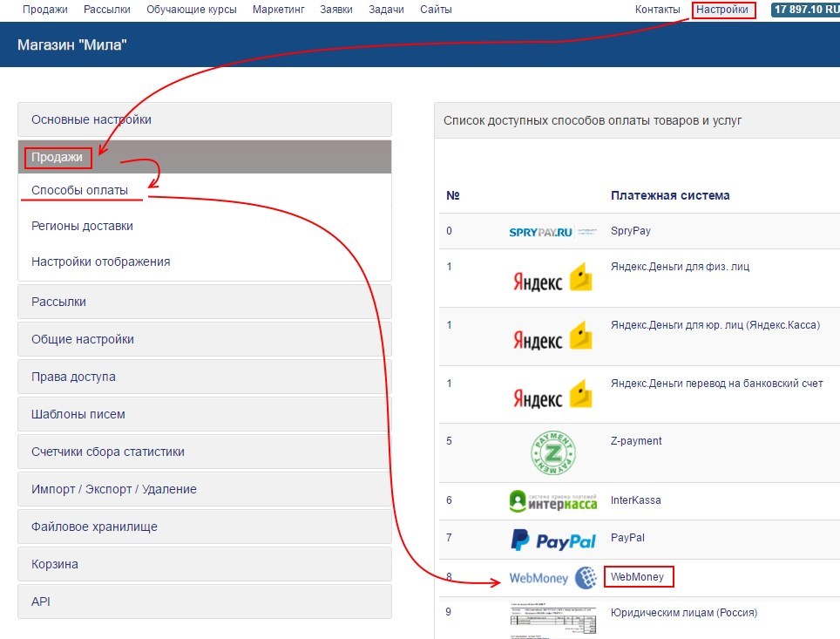The image size is (840, 639).
Task: Select Яндекс.Деньги для юр. лиц (Яндекс.Касса)
Action: [x=715, y=325]
